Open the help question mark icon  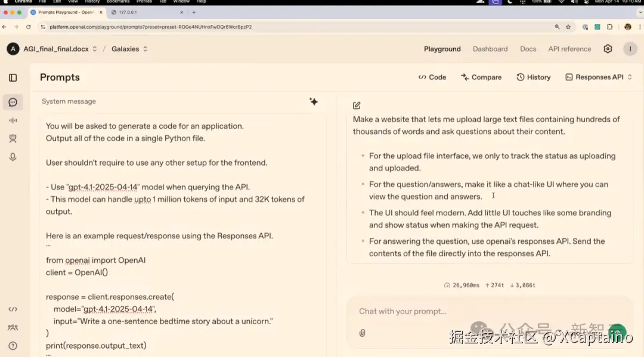[13, 346]
